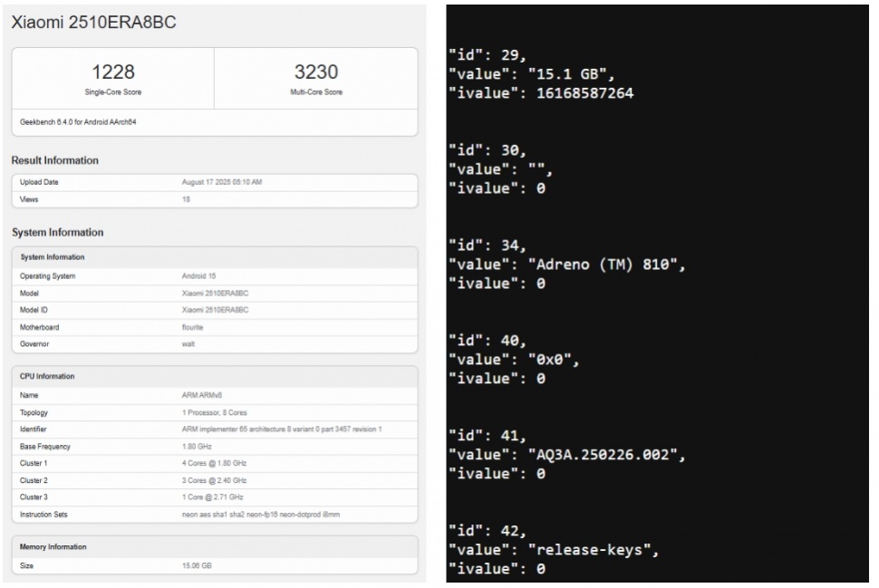Click the Single-Core Score label
This screenshot has height=588, width=879.
[113, 92]
